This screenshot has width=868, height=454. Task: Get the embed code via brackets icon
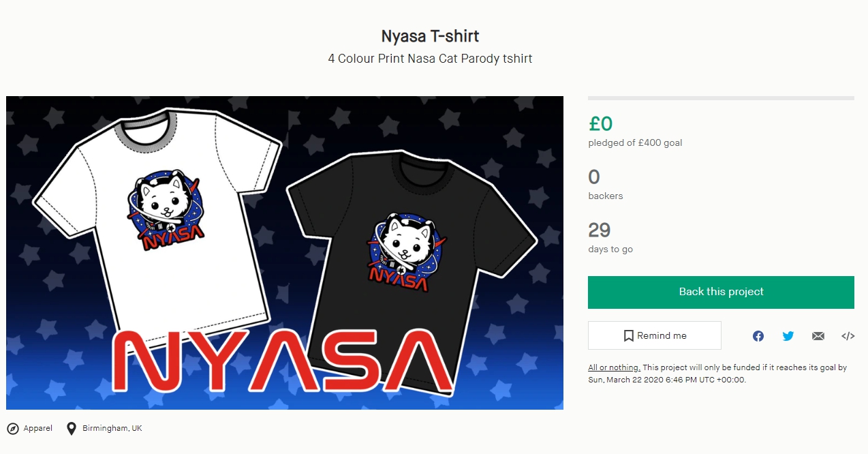pos(848,336)
